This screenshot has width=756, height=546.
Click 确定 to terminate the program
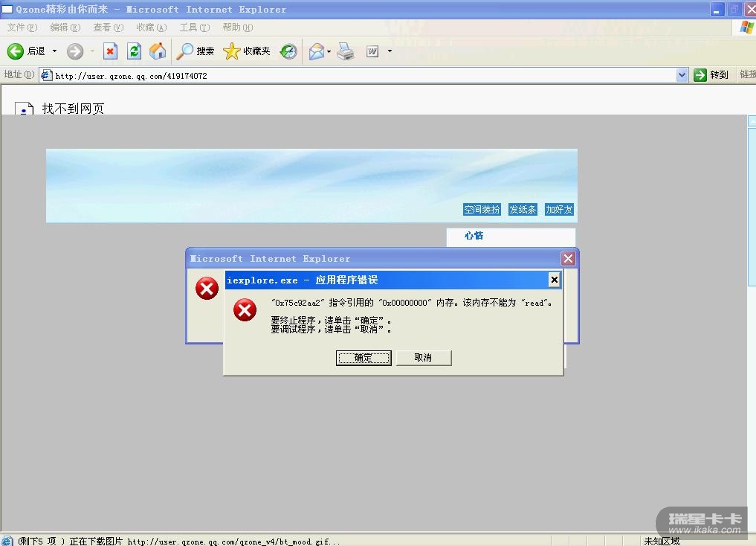[x=364, y=358]
